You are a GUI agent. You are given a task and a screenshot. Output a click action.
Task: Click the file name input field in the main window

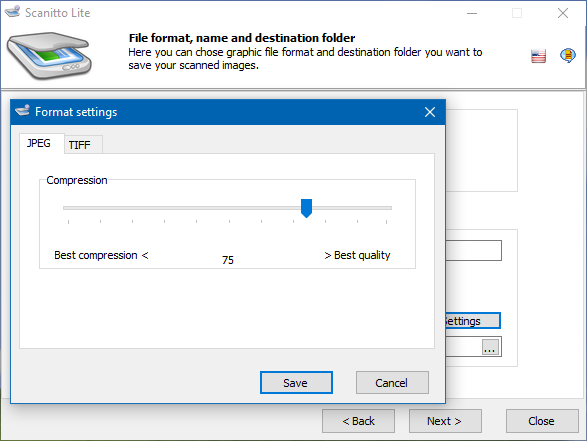click(474, 250)
